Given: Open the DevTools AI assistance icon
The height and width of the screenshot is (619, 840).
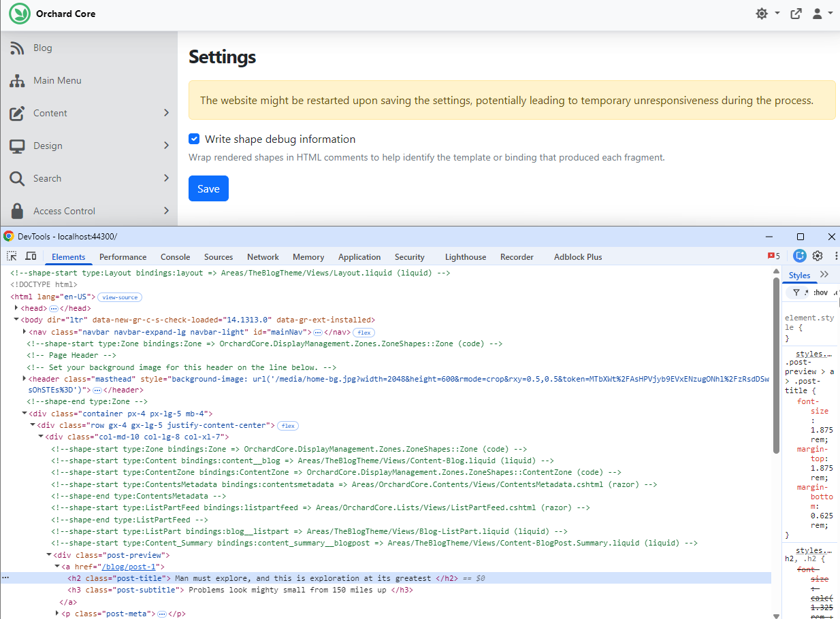Looking at the screenshot, I should [x=800, y=256].
